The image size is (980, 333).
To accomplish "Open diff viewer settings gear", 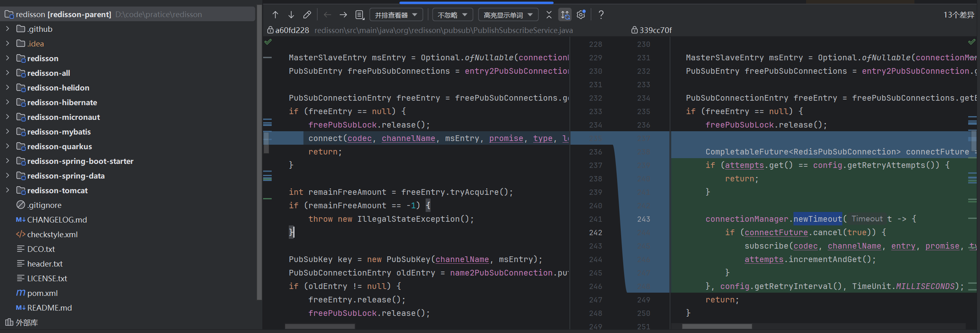I will (581, 15).
